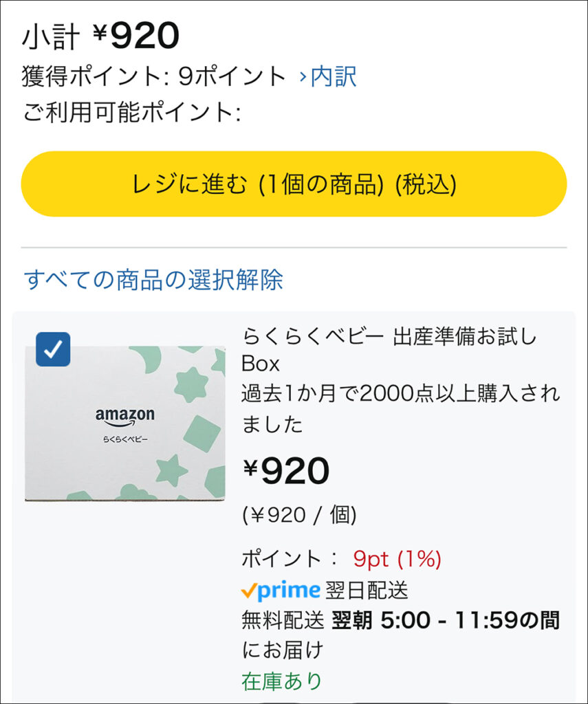Click the green 在庫あり stock status
This screenshot has height=704, width=588.
click(x=282, y=681)
